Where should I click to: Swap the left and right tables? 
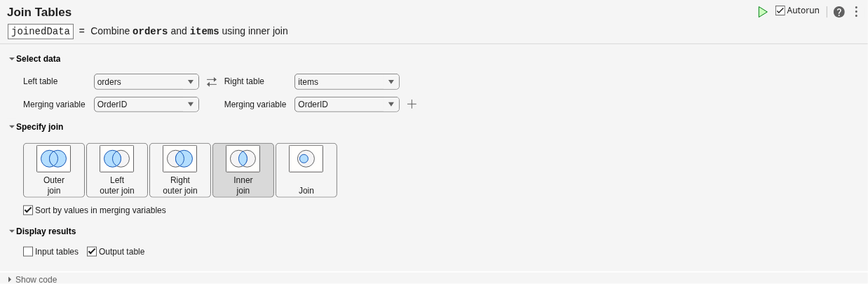[x=212, y=82]
